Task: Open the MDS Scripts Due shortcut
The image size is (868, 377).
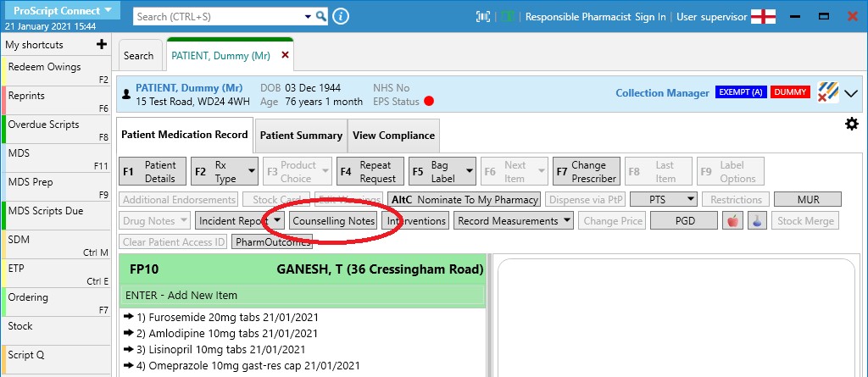Action: (x=56, y=216)
